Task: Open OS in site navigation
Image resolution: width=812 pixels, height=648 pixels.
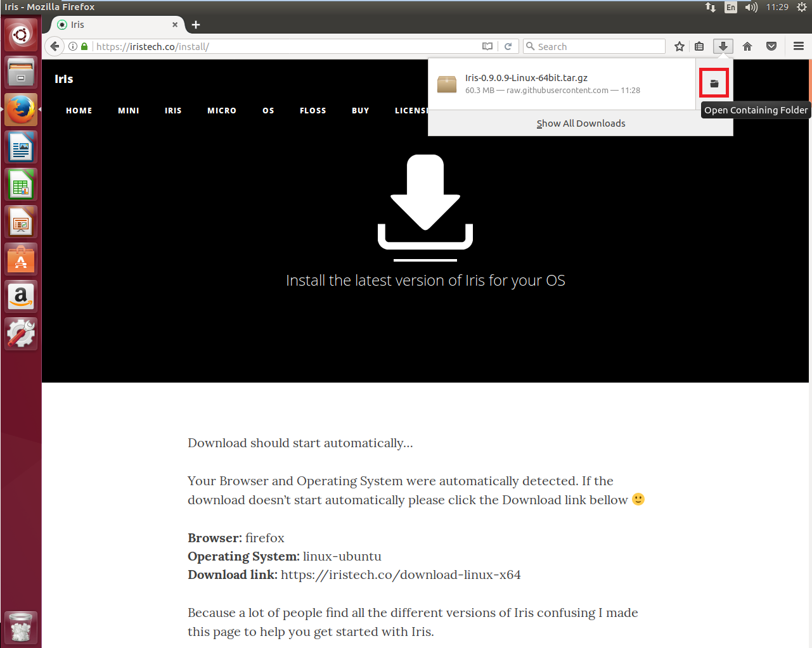Action: pyautogui.click(x=268, y=110)
